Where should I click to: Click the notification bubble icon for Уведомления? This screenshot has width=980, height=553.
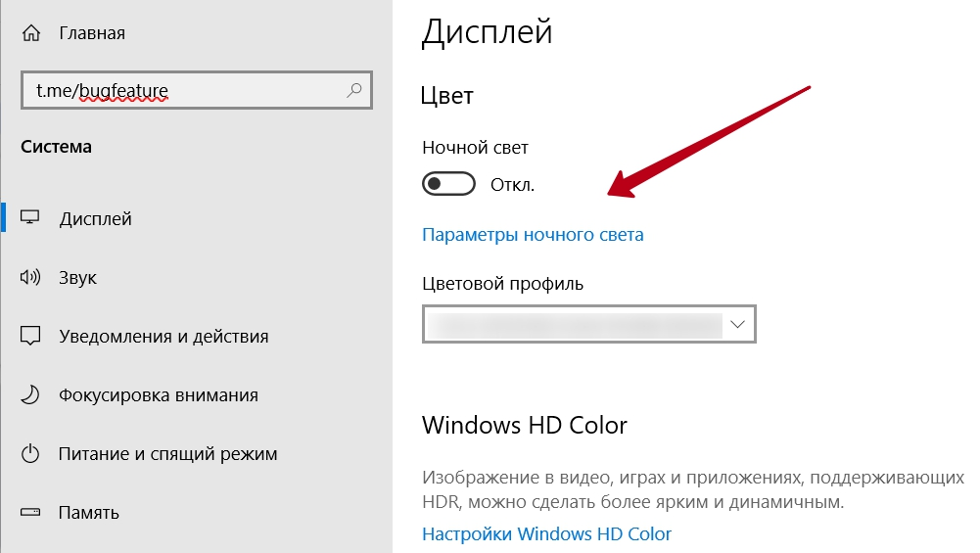[30, 337]
